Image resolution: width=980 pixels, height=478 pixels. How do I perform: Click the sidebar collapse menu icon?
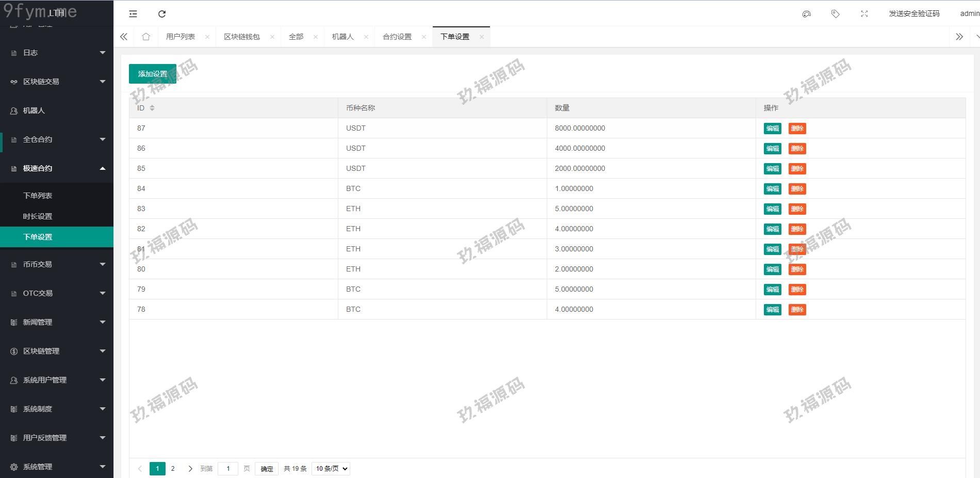click(133, 14)
